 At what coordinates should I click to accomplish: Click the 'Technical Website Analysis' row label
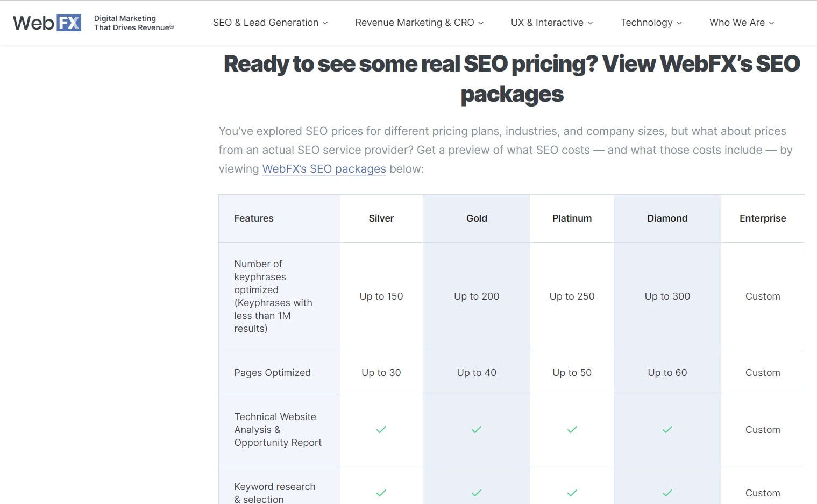point(278,430)
